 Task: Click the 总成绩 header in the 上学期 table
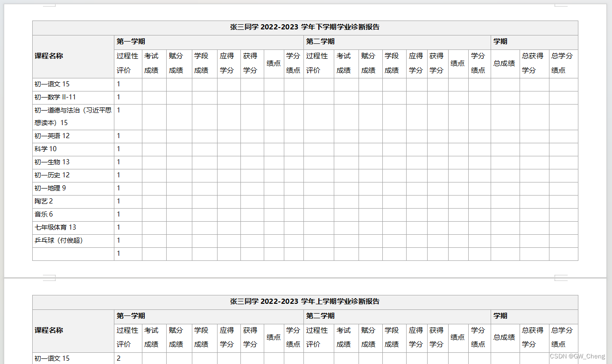pos(504,337)
